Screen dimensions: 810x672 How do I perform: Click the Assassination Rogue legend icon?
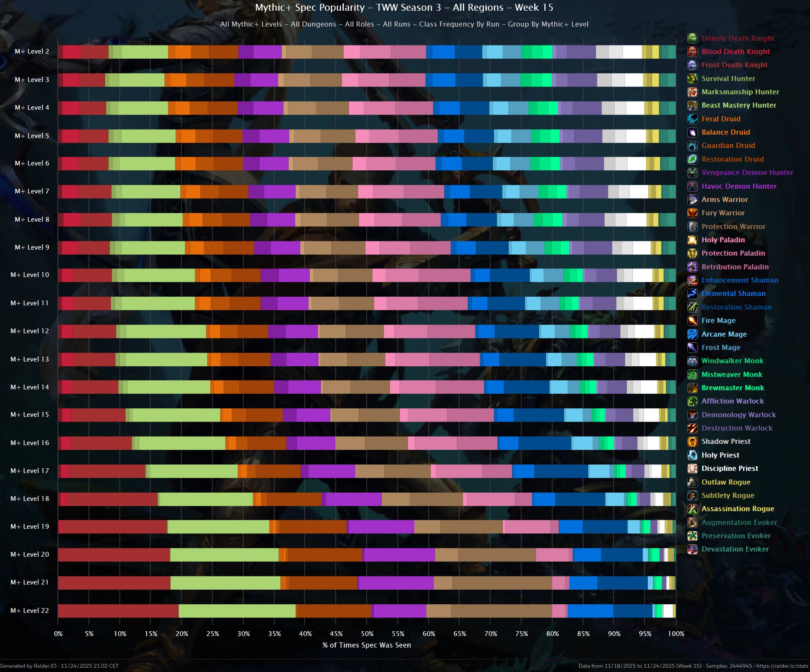[x=692, y=509]
